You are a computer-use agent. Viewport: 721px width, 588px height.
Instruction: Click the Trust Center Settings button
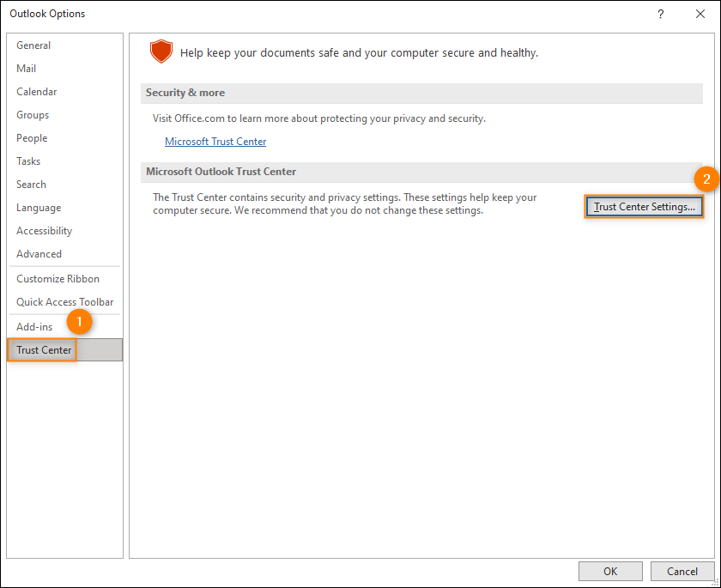coord(644,207)
